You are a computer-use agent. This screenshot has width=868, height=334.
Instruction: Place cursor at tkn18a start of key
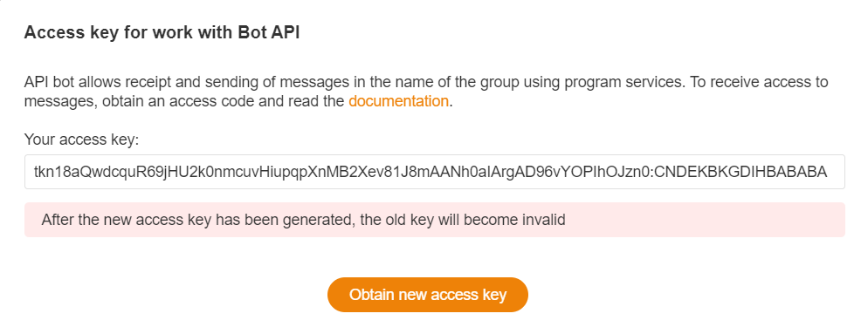pos(34,172)
